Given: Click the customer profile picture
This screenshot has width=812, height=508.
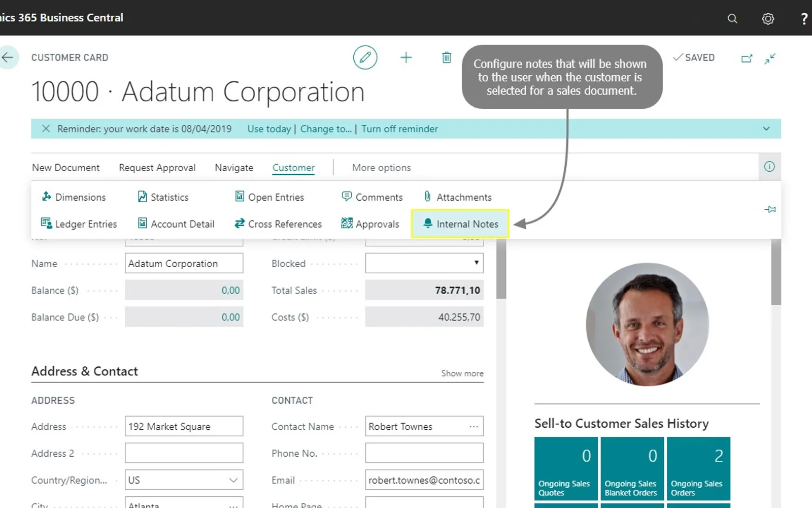Looking at the screenshot, I should 647,324.
